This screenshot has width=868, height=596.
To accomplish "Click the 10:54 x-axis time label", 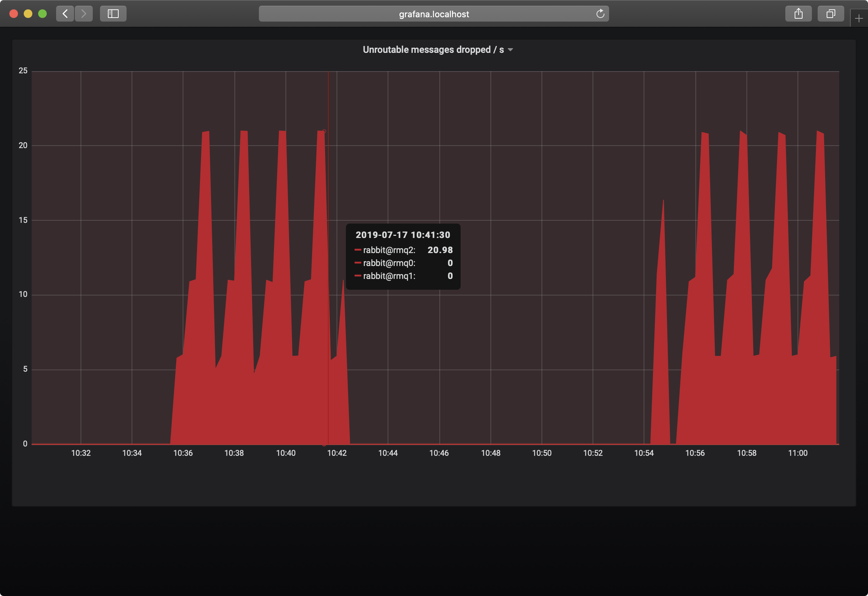I will click(x=644, y=453).
